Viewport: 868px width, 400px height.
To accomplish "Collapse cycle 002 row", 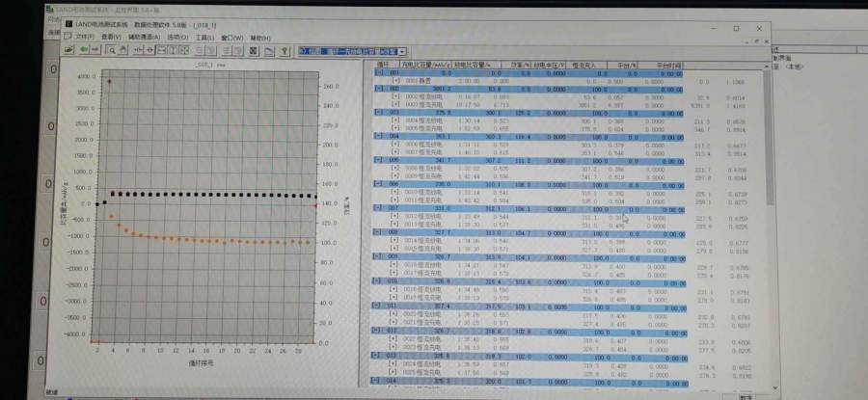I will 379,89.
